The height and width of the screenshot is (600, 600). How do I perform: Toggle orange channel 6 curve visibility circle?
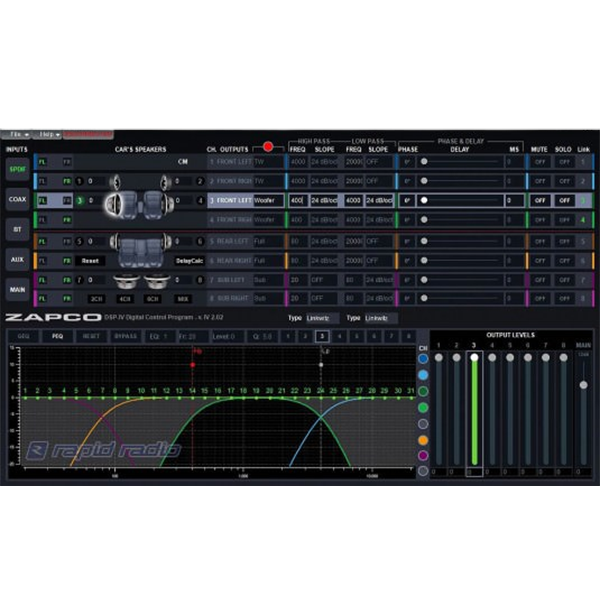pos(423,440)
